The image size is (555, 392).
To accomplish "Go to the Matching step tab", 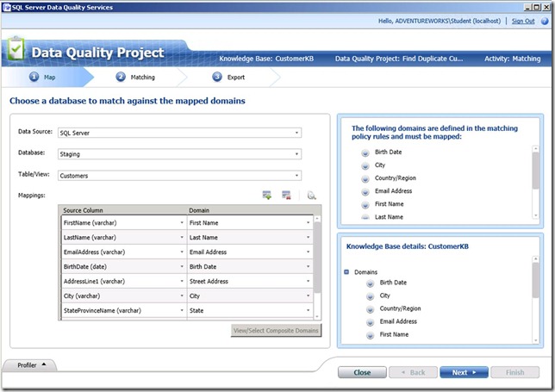I will [137, 77].
